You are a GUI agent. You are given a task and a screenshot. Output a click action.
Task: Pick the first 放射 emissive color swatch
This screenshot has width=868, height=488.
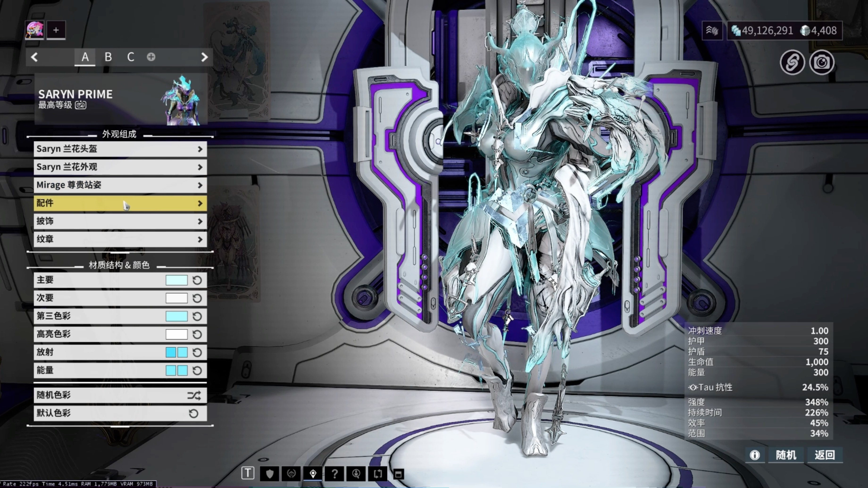click(x=171, y=352)
